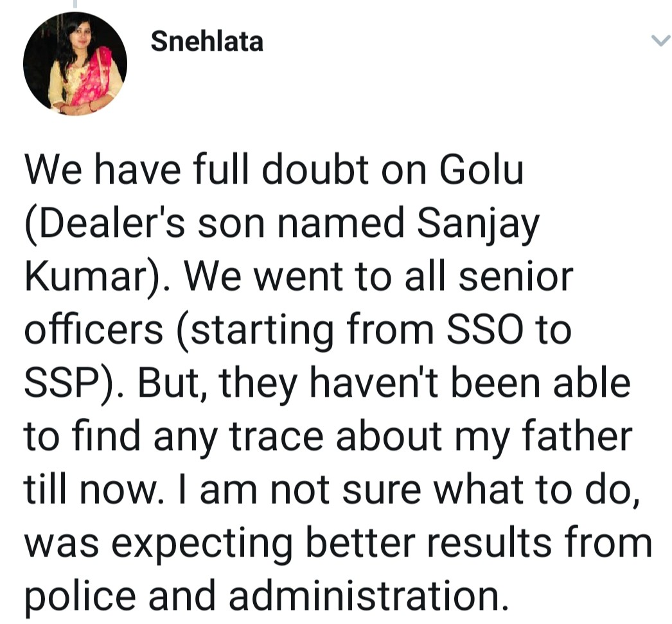The image size is (672, 624).
Task: Select the phrase "senior officers" start word "senior"
Action: (516, 276)
